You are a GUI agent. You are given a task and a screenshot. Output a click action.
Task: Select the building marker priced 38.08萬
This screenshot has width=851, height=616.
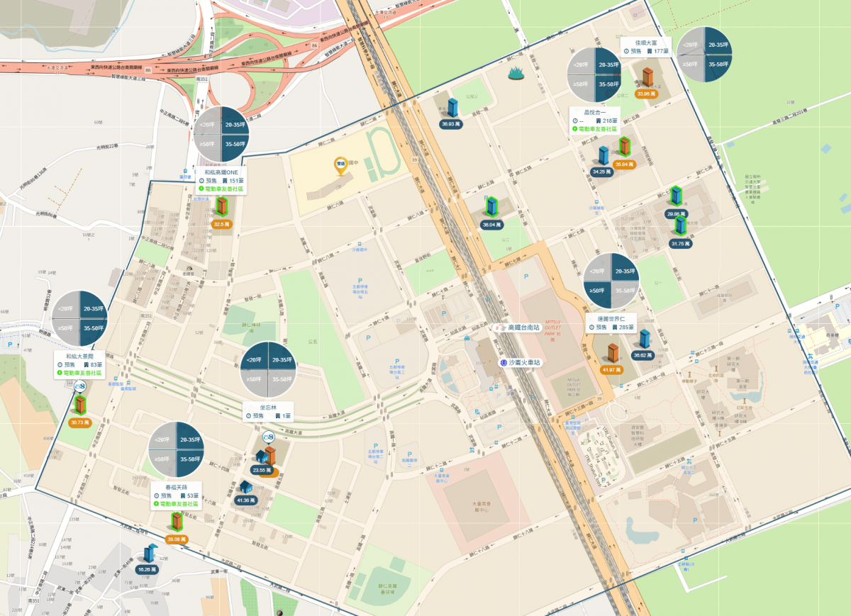coord(176,522)
